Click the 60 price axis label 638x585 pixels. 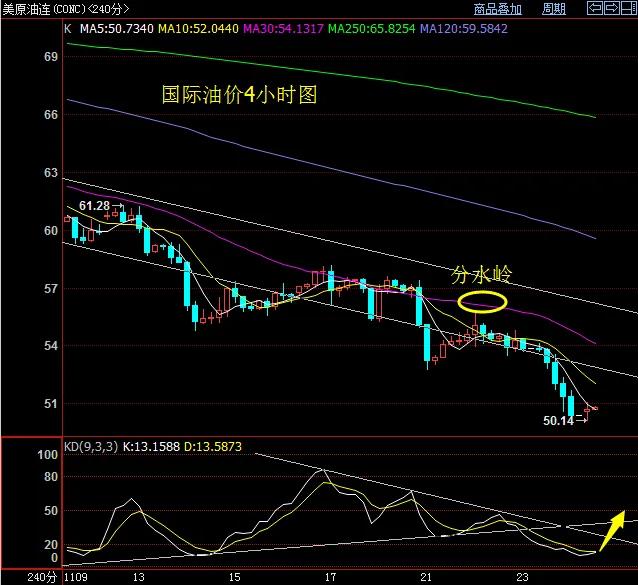51,231
